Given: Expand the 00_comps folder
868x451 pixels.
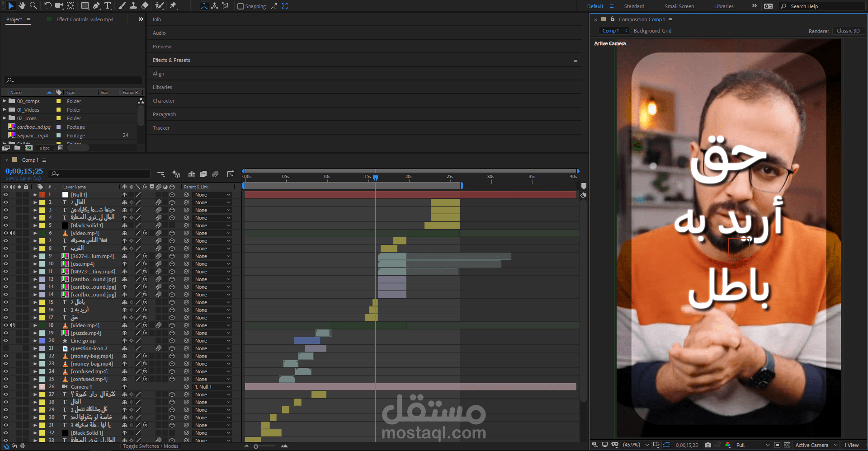Looking at the screenshot, I should point(5,101).
